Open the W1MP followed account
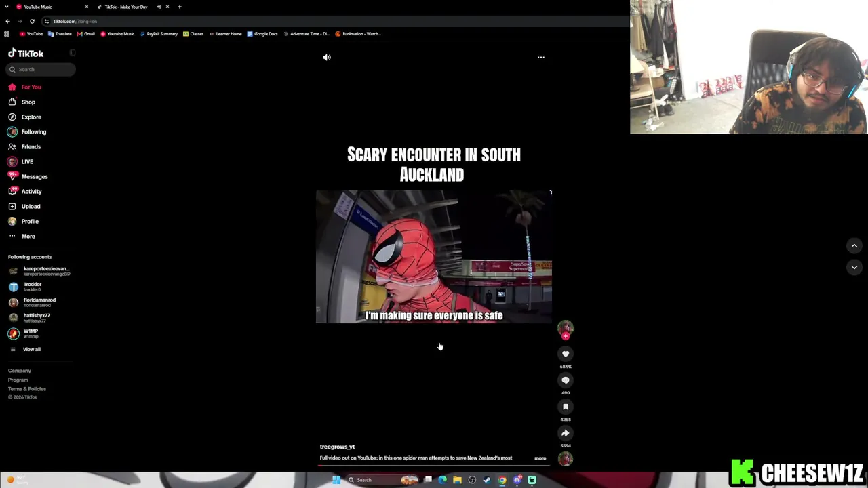The width and height of the screenshot is (868, 488). pos(24,333)
